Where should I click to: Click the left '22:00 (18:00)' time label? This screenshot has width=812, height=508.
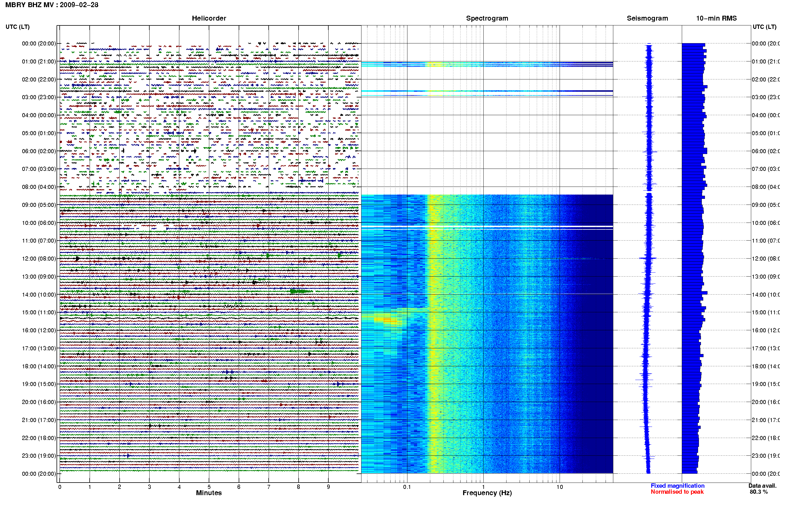[x=39, y=438]
